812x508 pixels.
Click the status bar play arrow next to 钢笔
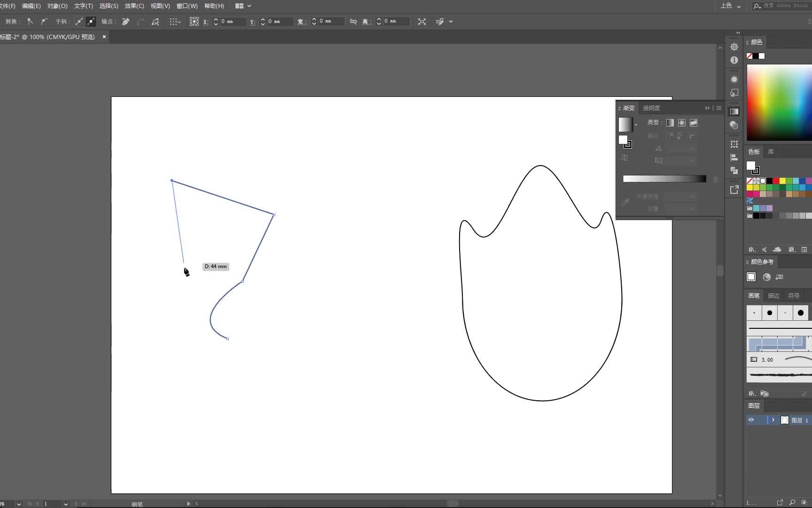tap(188, 503)
